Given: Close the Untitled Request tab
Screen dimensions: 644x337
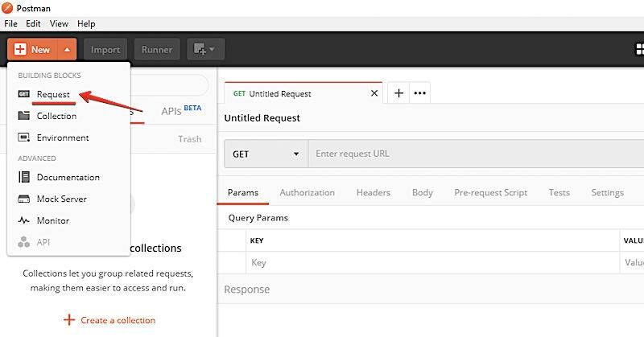Looking at the screenshot, I should pos(374,93).
